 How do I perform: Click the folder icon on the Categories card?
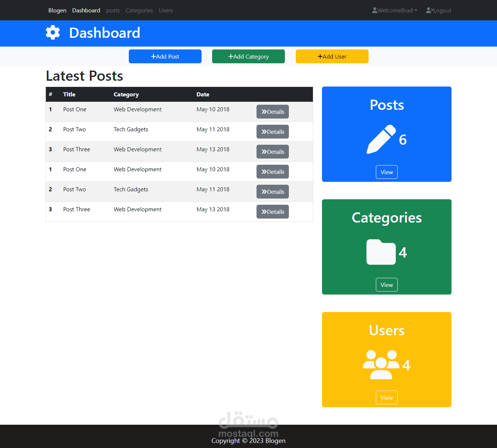point(381,252)
